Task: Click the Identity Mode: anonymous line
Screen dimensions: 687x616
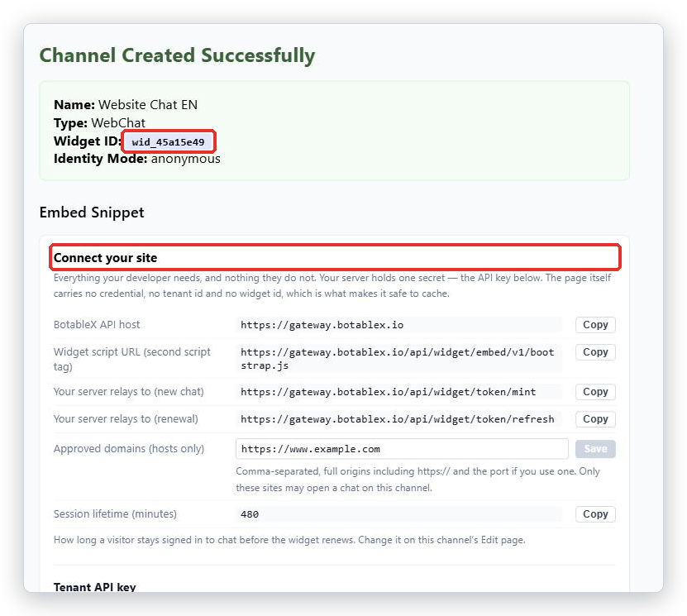Action: click(136, 159)
